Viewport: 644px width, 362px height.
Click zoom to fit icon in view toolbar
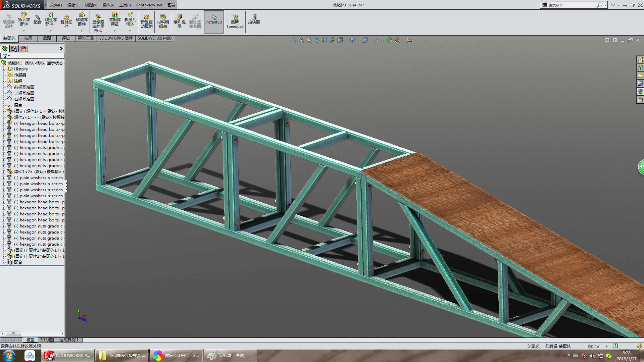tap(301, 40)
